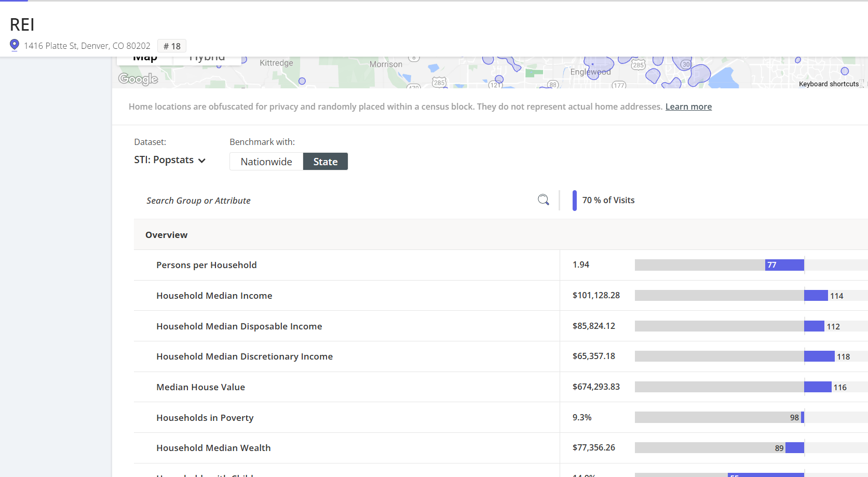Viewport: 868px width, 477px height.
Task: Click the $674,293.83 house value
Action: tap(596, 387)
